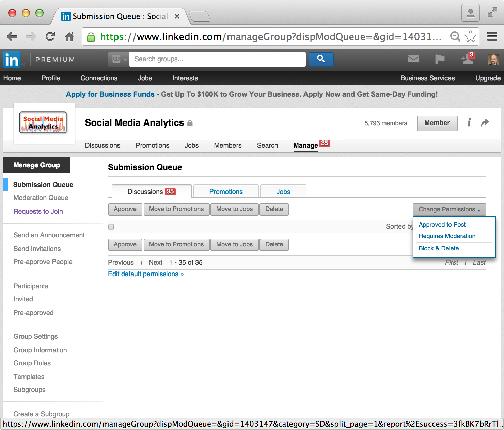This screenshot has width=504, height=430.
Task: Open the search category groups dropdown
Action: [119, 59]
